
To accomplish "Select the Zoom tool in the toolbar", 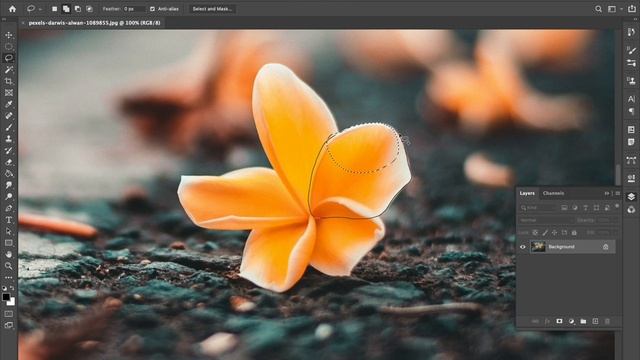I will point(9,266).
